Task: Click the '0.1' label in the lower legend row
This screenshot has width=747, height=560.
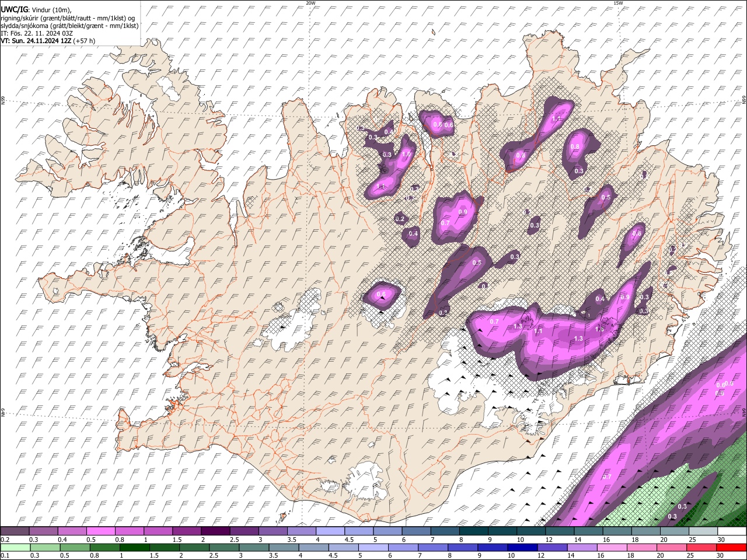Action: click(x=5, y=556)
